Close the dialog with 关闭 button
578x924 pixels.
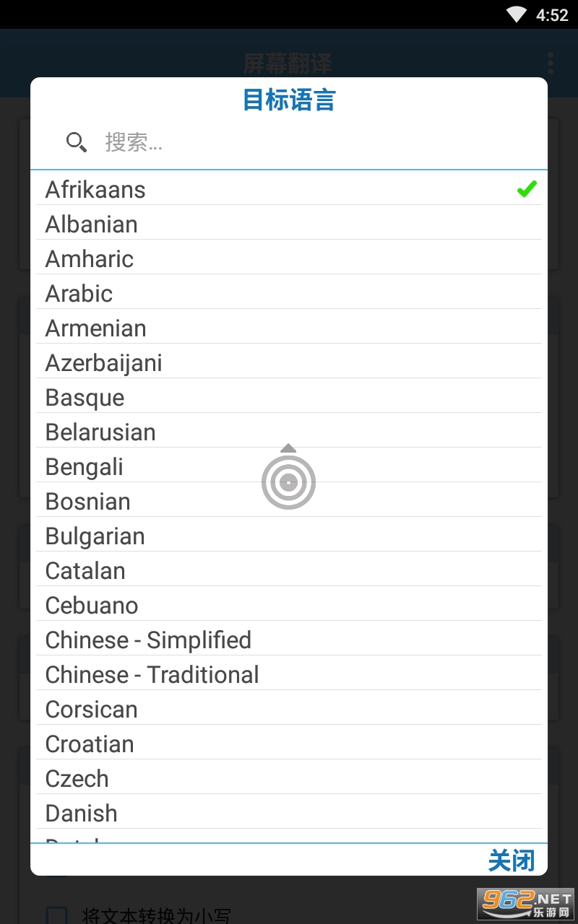pyautogui.click(x=512, y=860)
